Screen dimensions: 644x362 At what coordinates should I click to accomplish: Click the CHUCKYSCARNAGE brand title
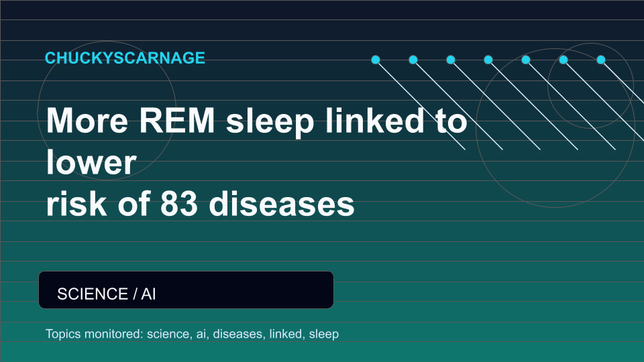125,58
